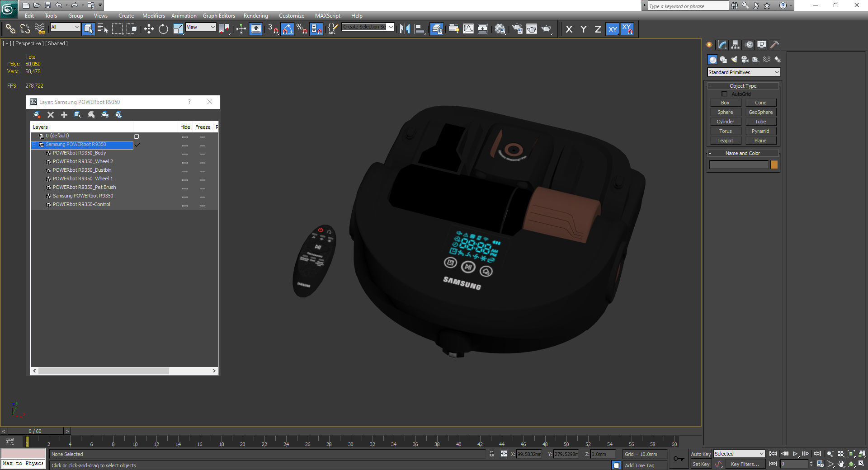Click the Align tool in main toolbar
The width and height of the screenshot is (868, 470).
pos(420,29)
